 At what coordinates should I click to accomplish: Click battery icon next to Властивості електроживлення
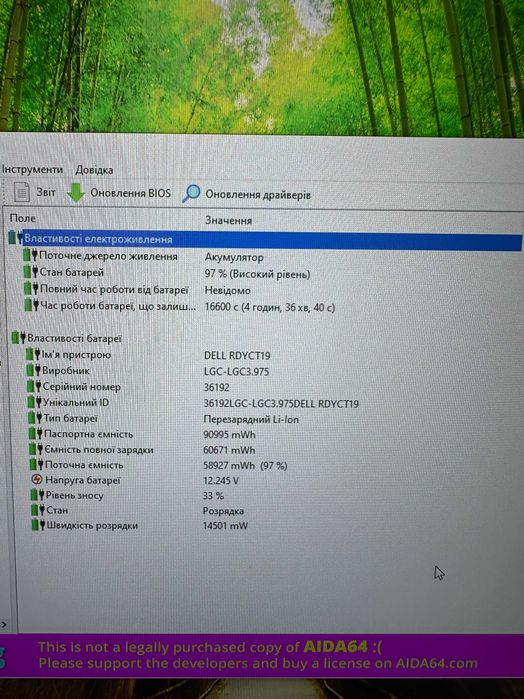[16, 238]
